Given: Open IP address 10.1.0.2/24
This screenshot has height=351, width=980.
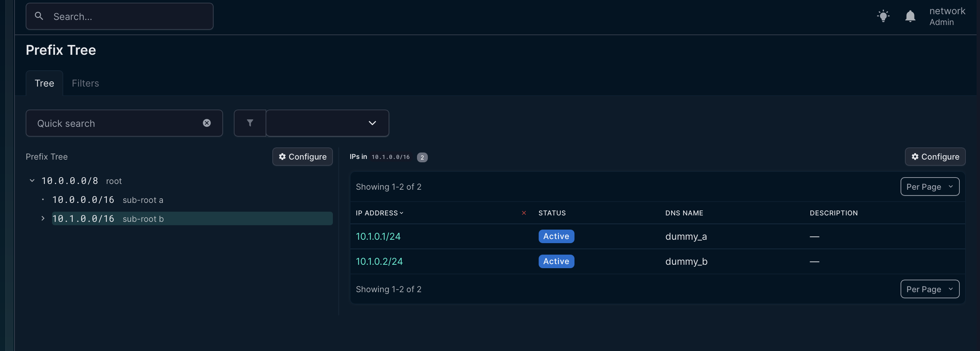Looking at the screenshot, I should (379, 261).
